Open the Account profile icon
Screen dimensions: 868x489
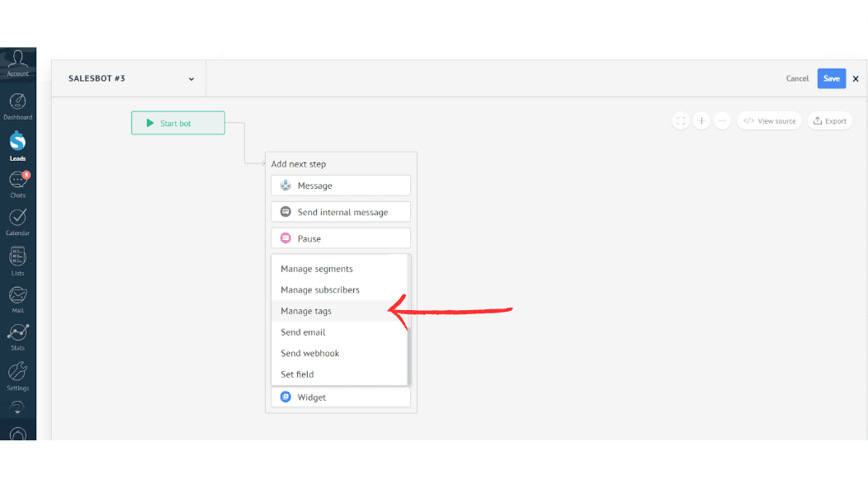(x=17, y=63)
